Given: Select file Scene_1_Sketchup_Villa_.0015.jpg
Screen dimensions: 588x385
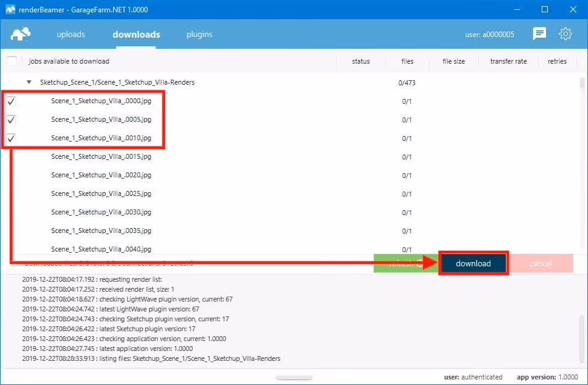Looking at the screenshot, I should [101, 156].
